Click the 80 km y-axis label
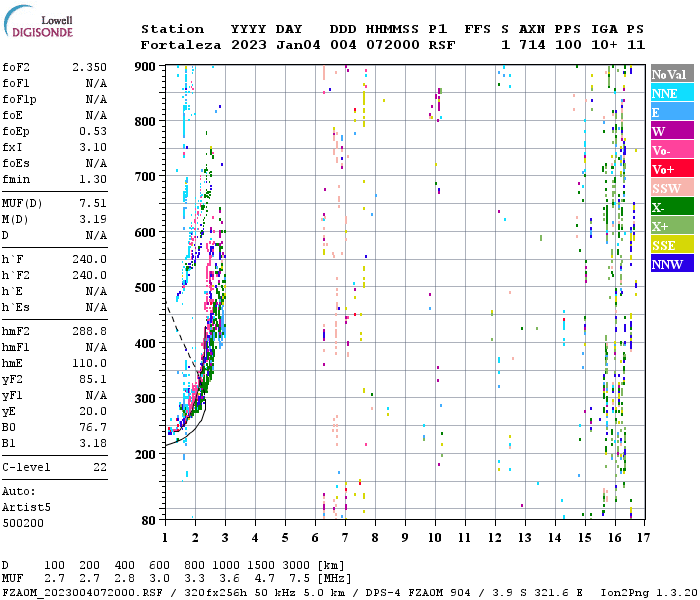Viewport: 700px width, 600px height. [x=149, y=521]
